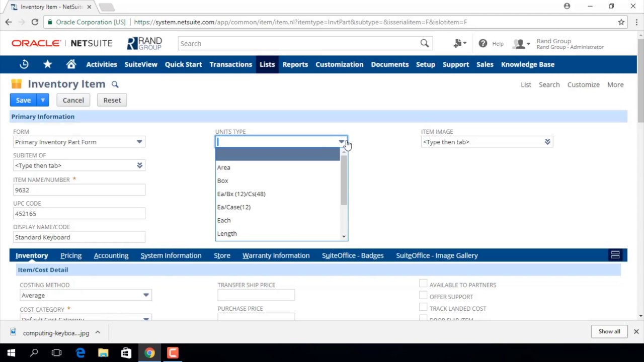
Task: Open the List link
Action: click(x=526, y=84)
